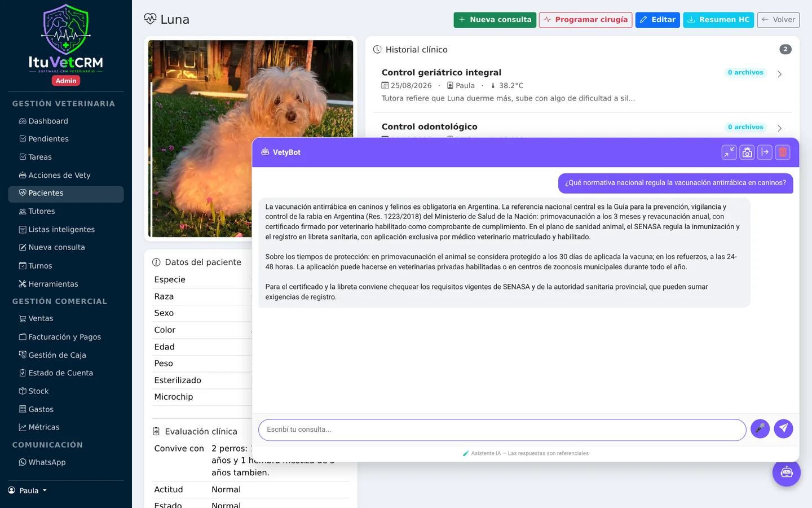Delete the VetyBot conversation with trash icon
Screen dimensions: 812x508
pos(783,152)
